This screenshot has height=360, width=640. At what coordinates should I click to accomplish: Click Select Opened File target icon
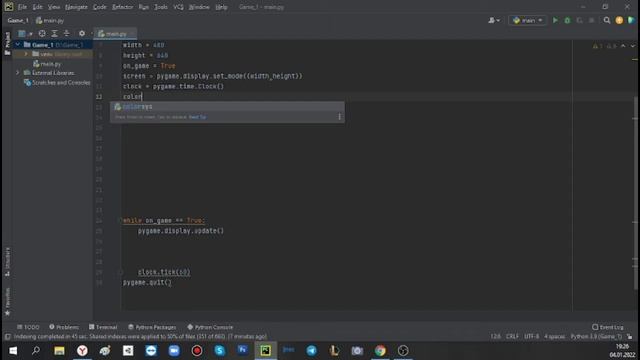click(x=42, y=33)
